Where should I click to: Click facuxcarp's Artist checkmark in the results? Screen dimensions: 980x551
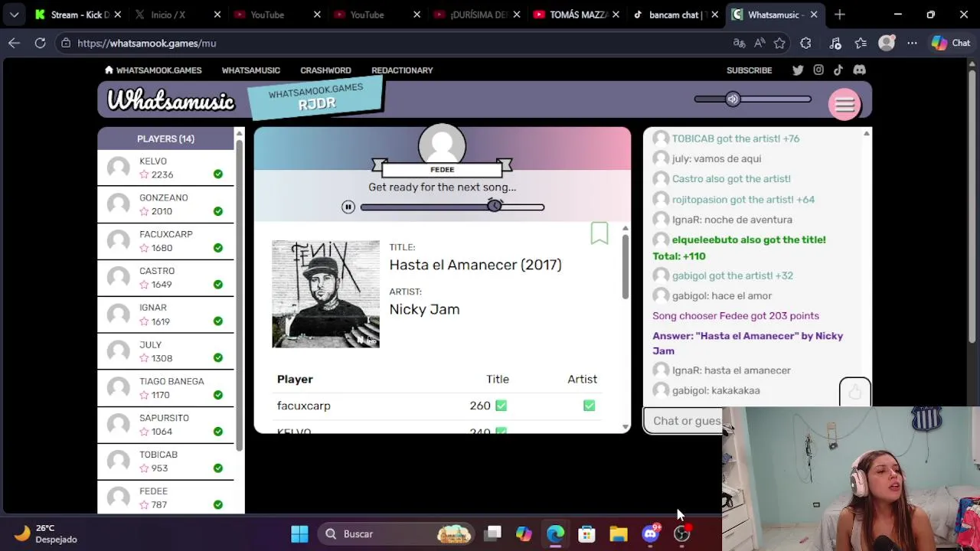tap(589, 406)
